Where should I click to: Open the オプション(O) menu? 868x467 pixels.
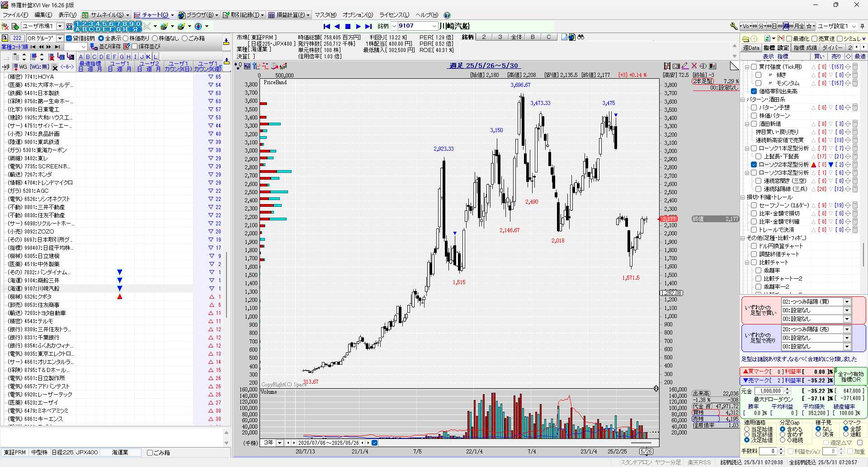358,15
